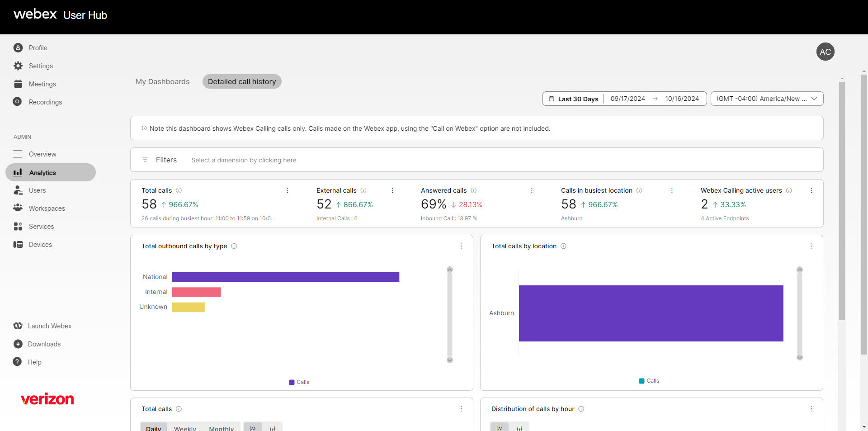Click the Ashburn location bar
Viewport: 868px width, 431px height.
[651, 313]
